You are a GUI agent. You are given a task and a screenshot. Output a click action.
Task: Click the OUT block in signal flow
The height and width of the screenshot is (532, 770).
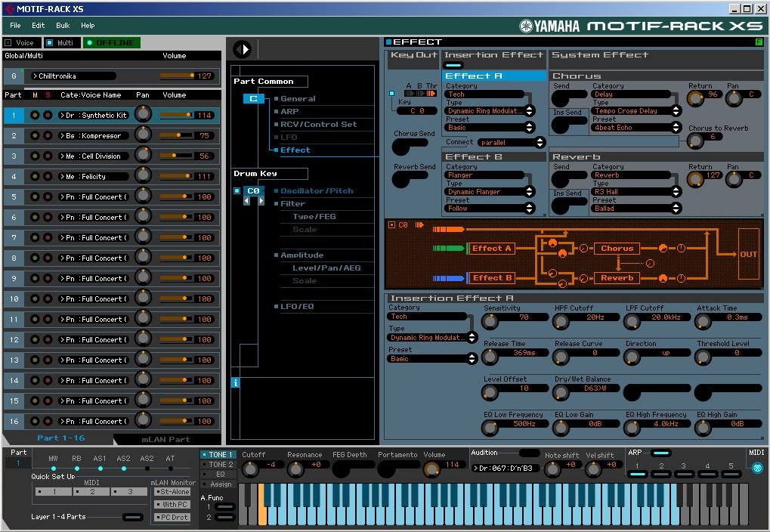click(748, 254)
